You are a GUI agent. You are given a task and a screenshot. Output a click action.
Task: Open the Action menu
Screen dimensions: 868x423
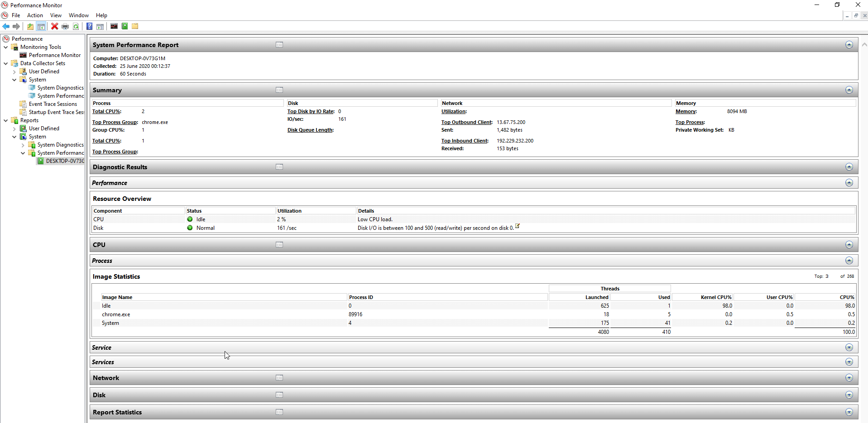click(35, 15)
